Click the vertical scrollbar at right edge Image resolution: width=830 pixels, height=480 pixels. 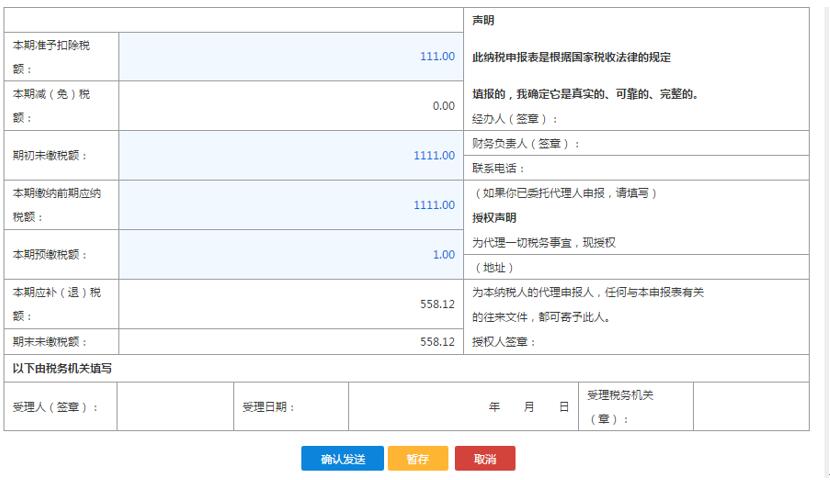click(x=824, y=240)
